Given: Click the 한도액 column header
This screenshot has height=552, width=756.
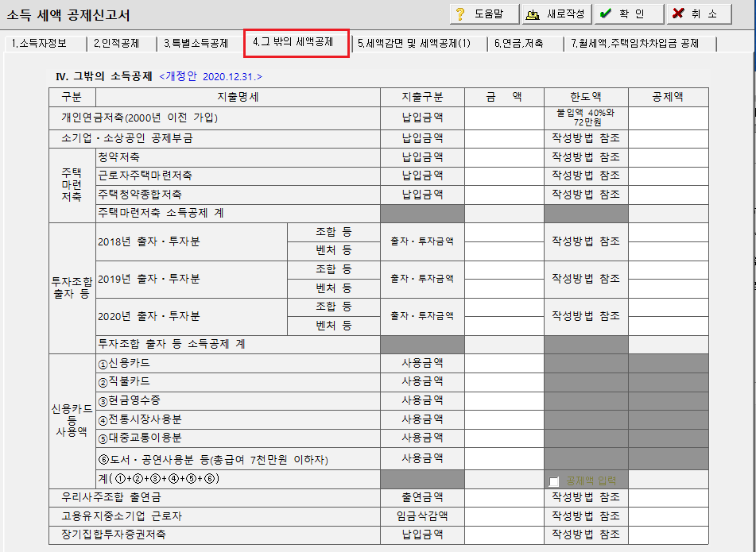Looking at the screenshot, I should (x=586, y=98).
